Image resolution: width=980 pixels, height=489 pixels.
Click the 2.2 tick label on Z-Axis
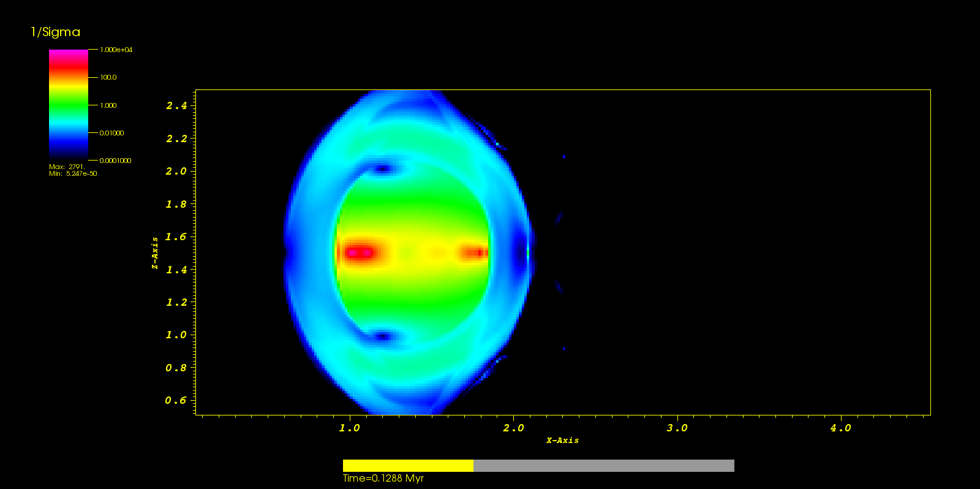point(176,138)
